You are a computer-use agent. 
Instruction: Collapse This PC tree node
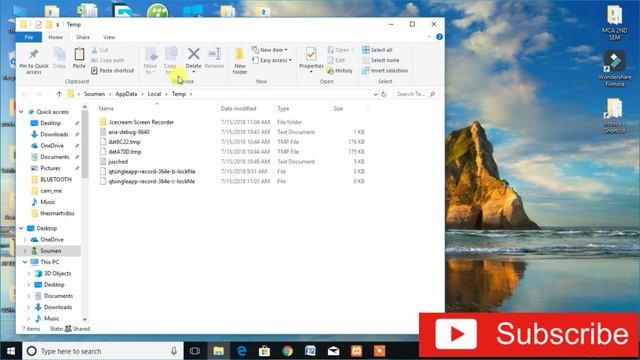tap(25, 262)
